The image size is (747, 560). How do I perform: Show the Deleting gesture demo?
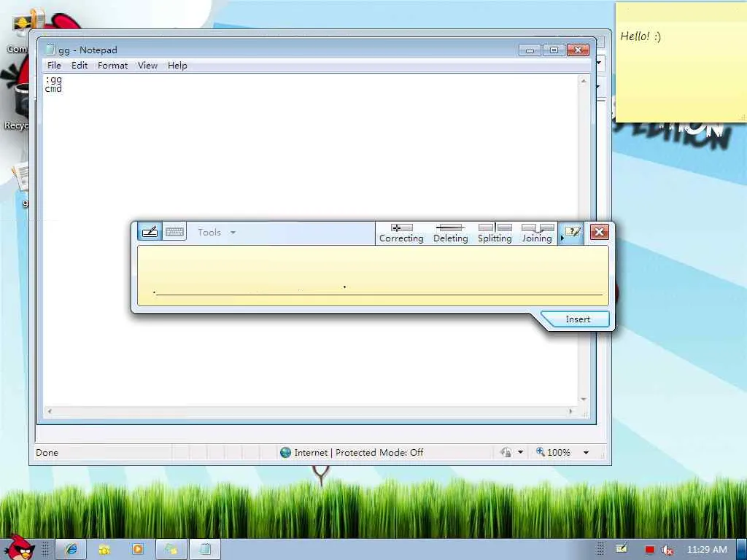tap(450, 233)
